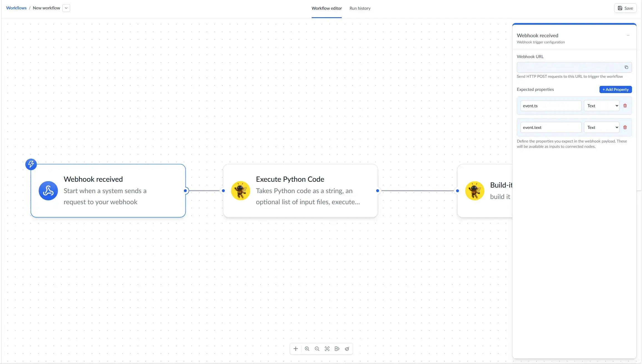Zoom in on the canvas
This screenshot has width=642, height=364.
pyautogui.click(x=307, y=349)
